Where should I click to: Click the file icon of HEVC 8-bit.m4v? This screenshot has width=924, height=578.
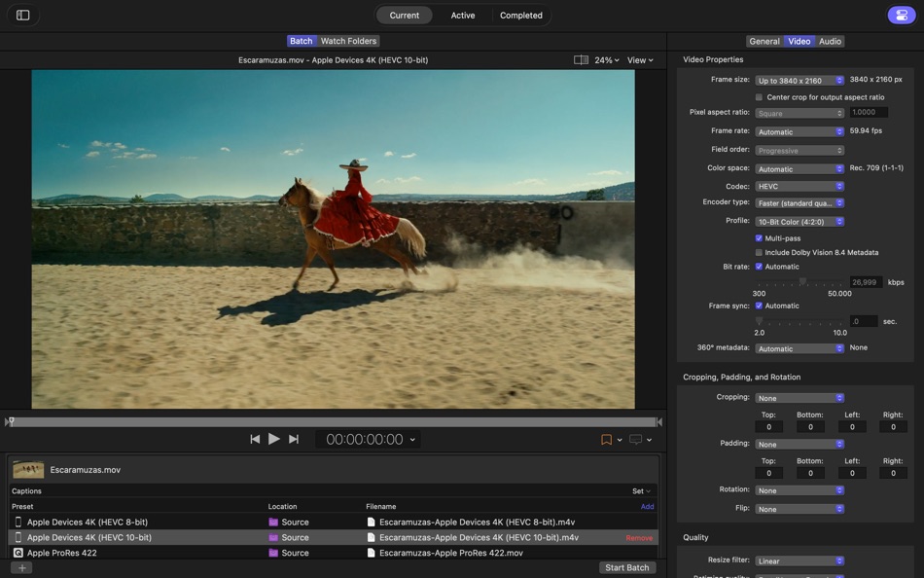click(371, 522)
